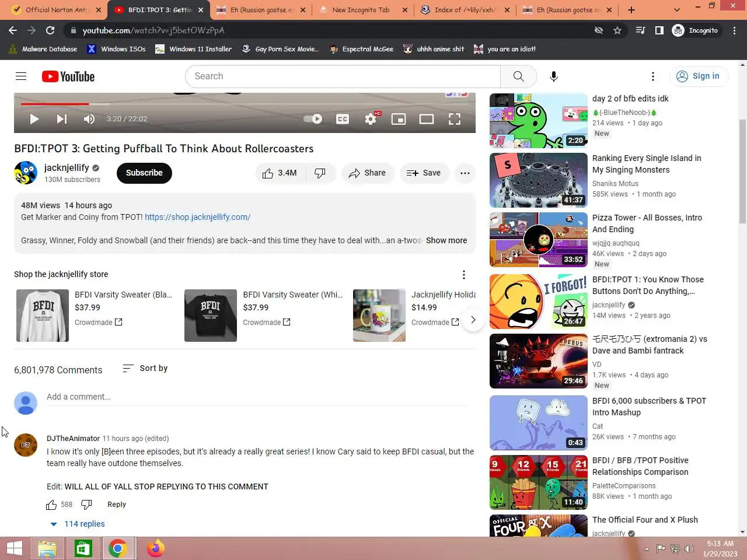Dislike DJTheAnimator's comment

click(x=86, y=505)
